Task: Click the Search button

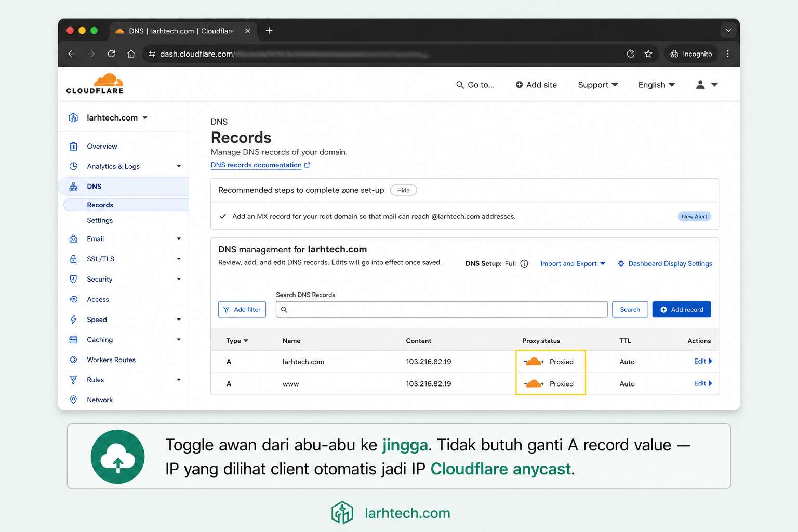Action: 630,310
